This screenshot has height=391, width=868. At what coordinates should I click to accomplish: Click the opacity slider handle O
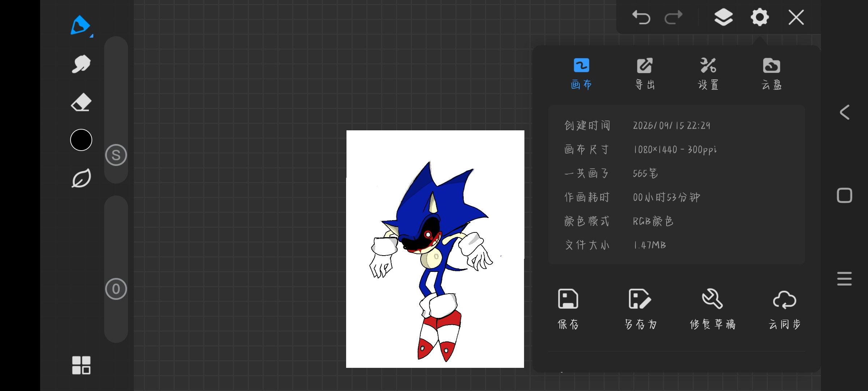click(x=116, y=289)
